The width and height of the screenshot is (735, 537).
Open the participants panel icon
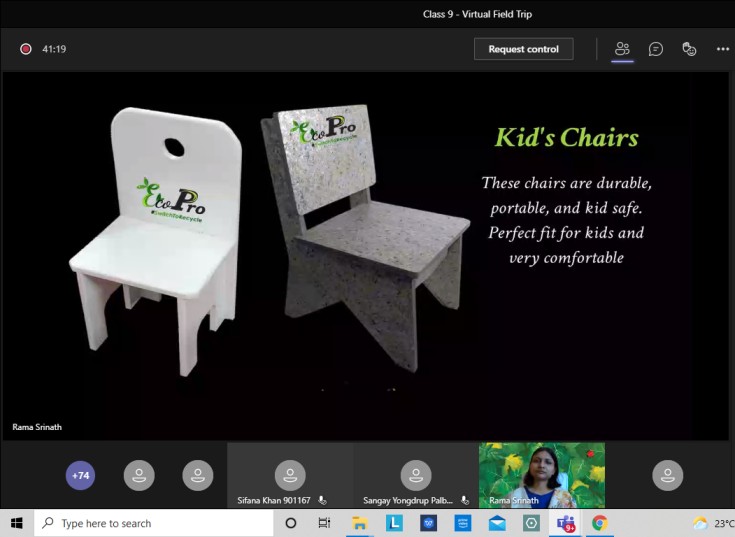coord(622,49)
